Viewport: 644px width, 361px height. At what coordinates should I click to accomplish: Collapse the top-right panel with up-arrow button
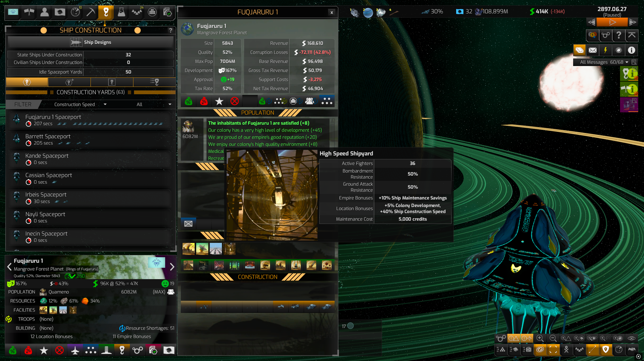[x=632, y=35]
